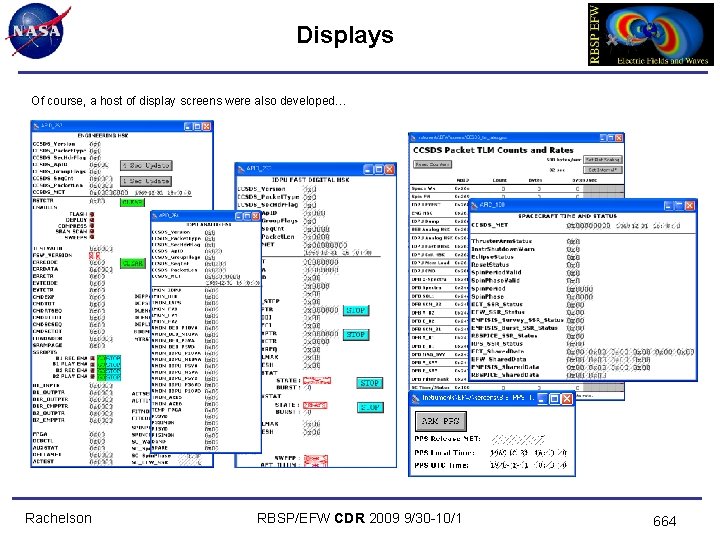Click the SRAM SCAN status indicator light

pos(92,231)
